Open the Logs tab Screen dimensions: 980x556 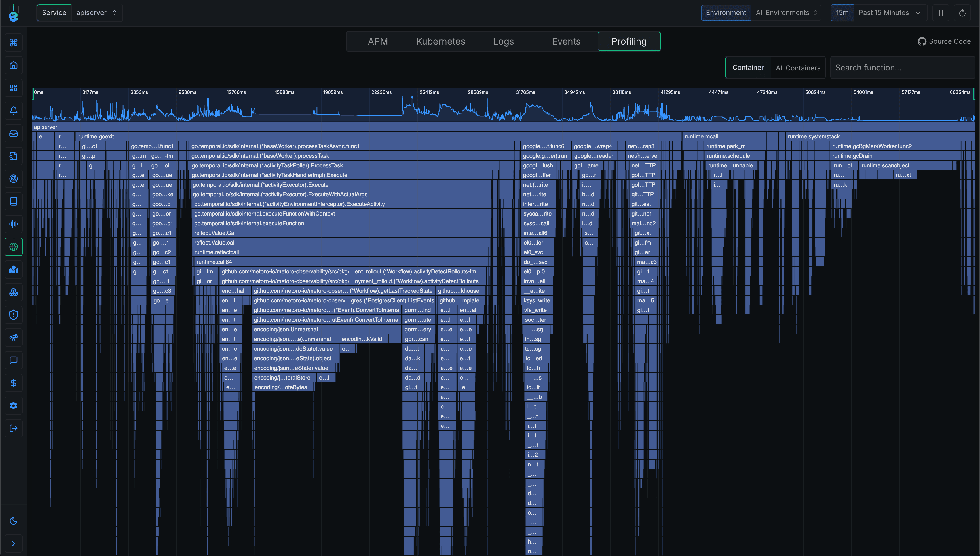coord(503,41)
